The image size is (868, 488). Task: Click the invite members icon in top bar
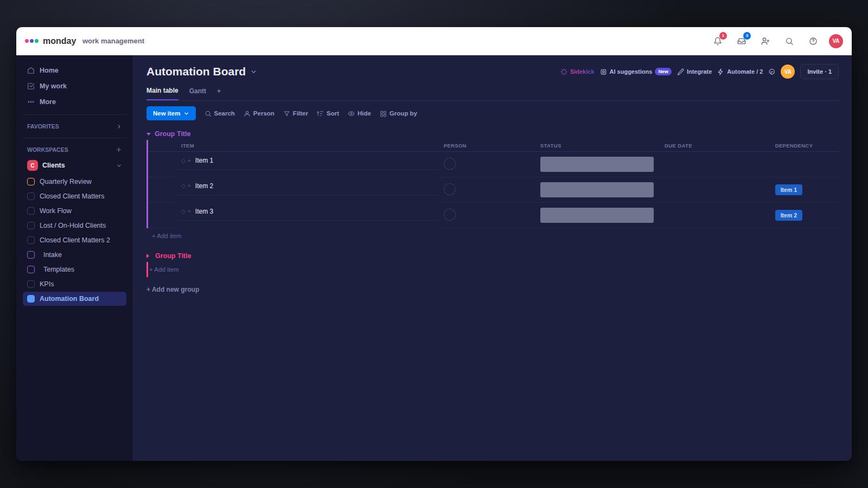[765, 41]
